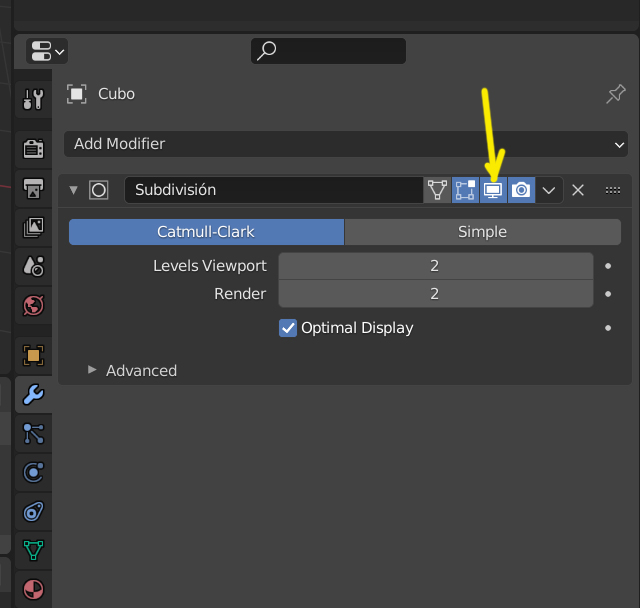Click the Levels Viewport value field
640x608 pixels.
tap(435, 266)
